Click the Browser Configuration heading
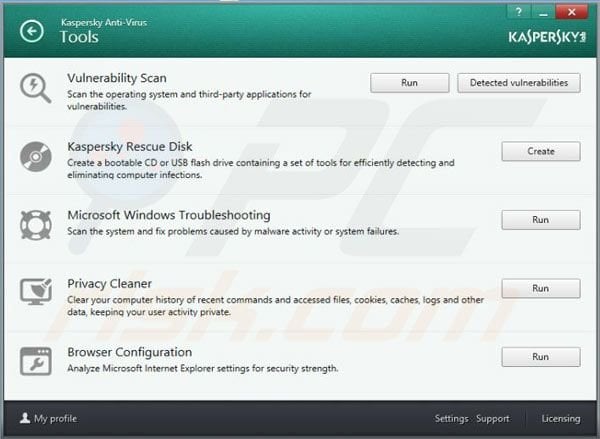The width and height of the screenshot is (600, 439). 130,352
